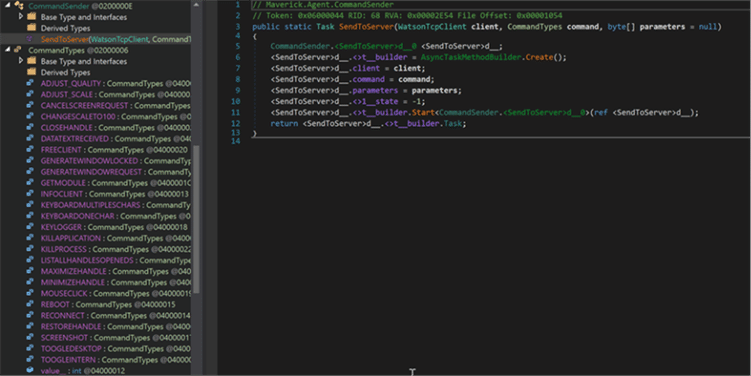Screen dimensions: 751x376
Task: Select the SendToServer method node
Action: click(x=115, y=39)
